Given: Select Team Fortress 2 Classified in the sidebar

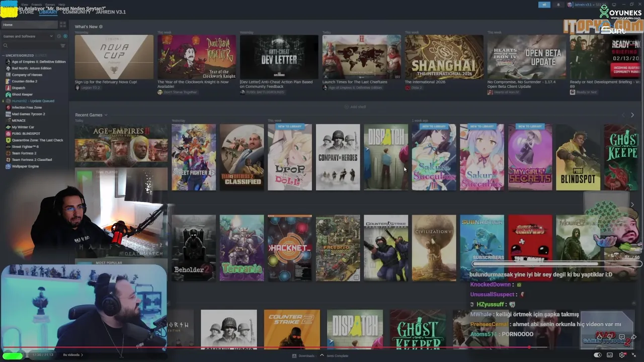Looking at the screenshot, I should [x=32, y=160].
